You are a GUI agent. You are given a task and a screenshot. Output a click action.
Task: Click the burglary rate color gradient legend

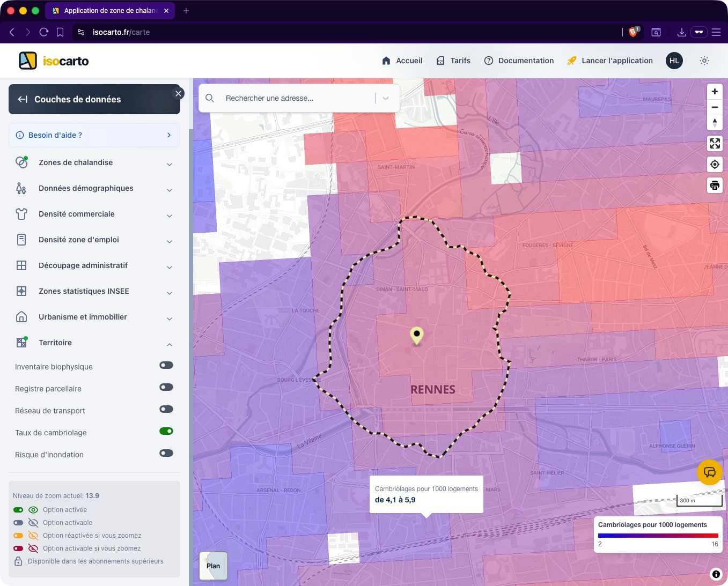[x=658, y=535]
